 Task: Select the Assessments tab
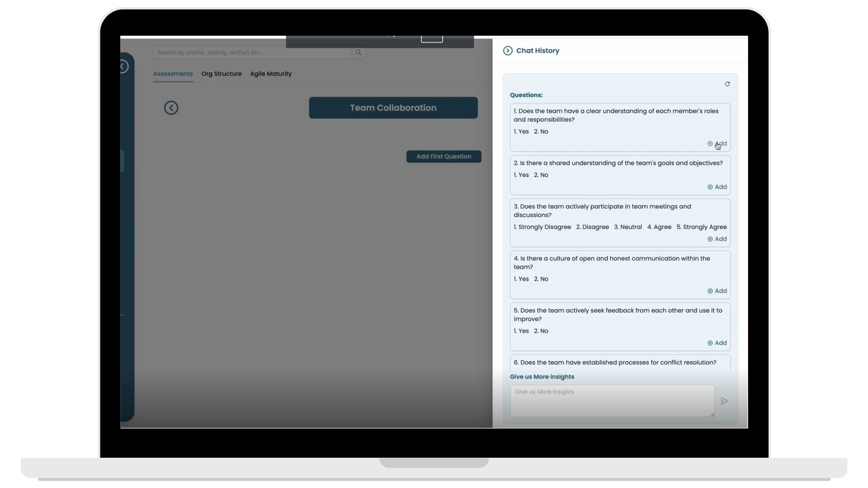[x=173, y=74]
